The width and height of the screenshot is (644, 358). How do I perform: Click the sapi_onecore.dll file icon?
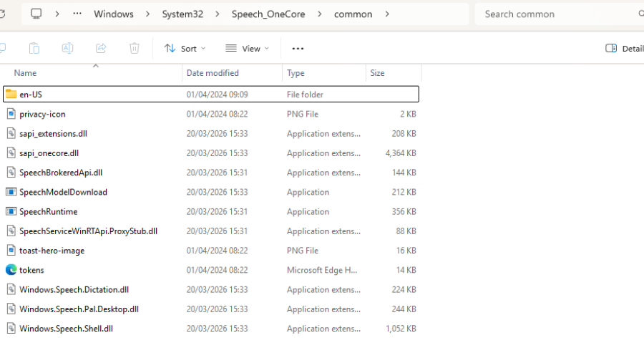click(11, 153)
